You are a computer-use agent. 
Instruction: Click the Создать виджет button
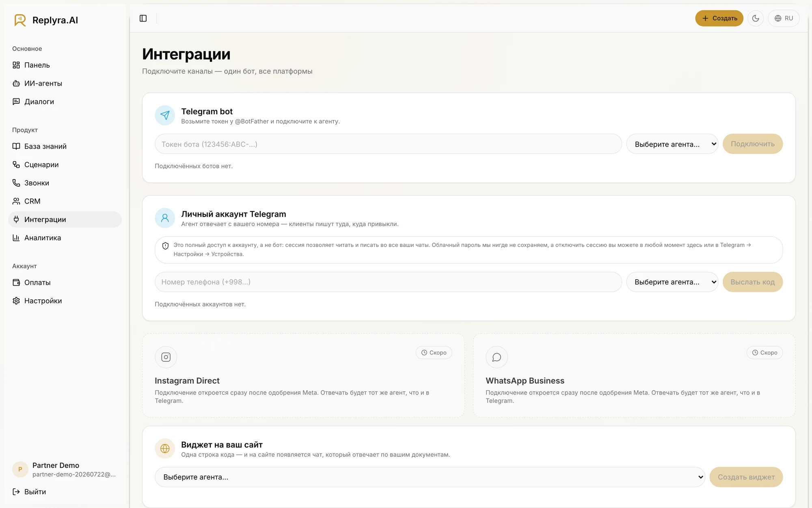tap(746, 477)
